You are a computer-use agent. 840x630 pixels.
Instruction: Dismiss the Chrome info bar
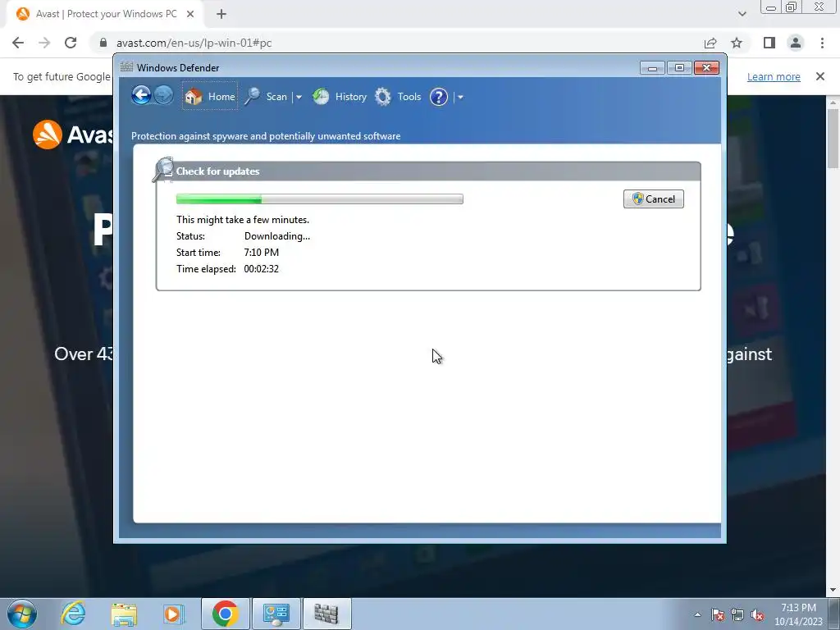click(x=820, y=76)
